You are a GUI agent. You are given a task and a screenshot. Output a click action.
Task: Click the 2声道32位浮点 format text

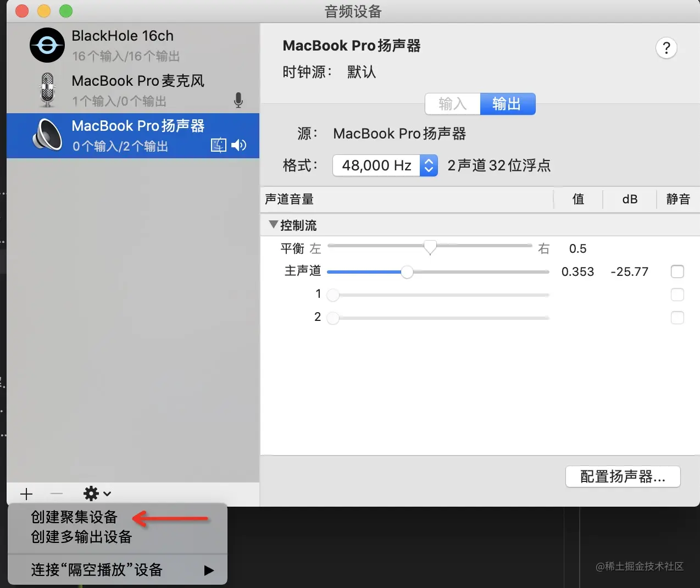(x=499, y=165)
